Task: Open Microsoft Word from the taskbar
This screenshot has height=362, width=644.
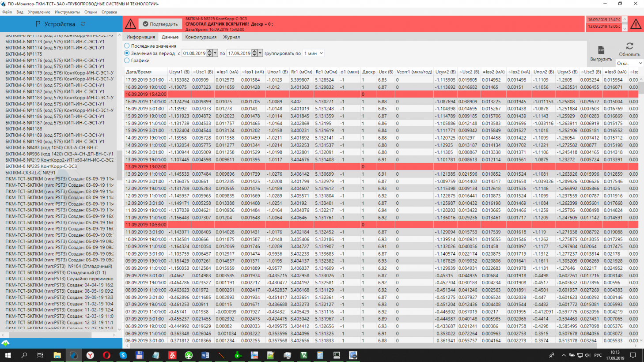Action: (205, 355)
